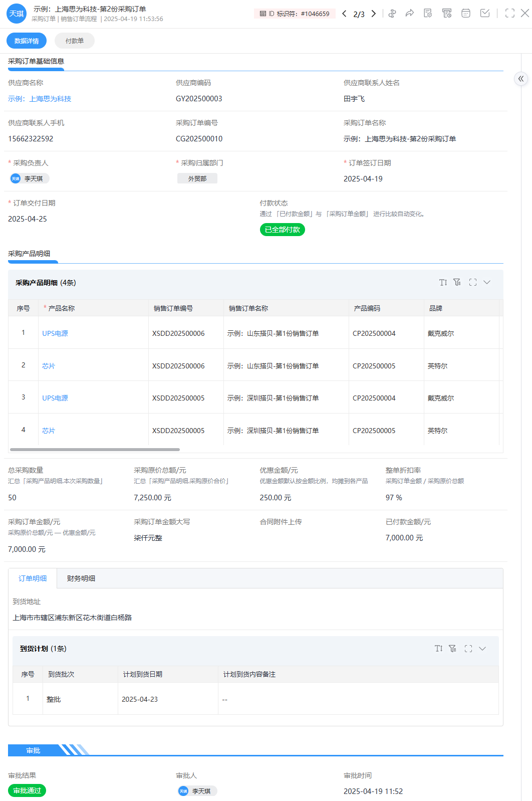
Task: Collapse the 采购产品明细 table chevron
Action: [x=487, y=283]
